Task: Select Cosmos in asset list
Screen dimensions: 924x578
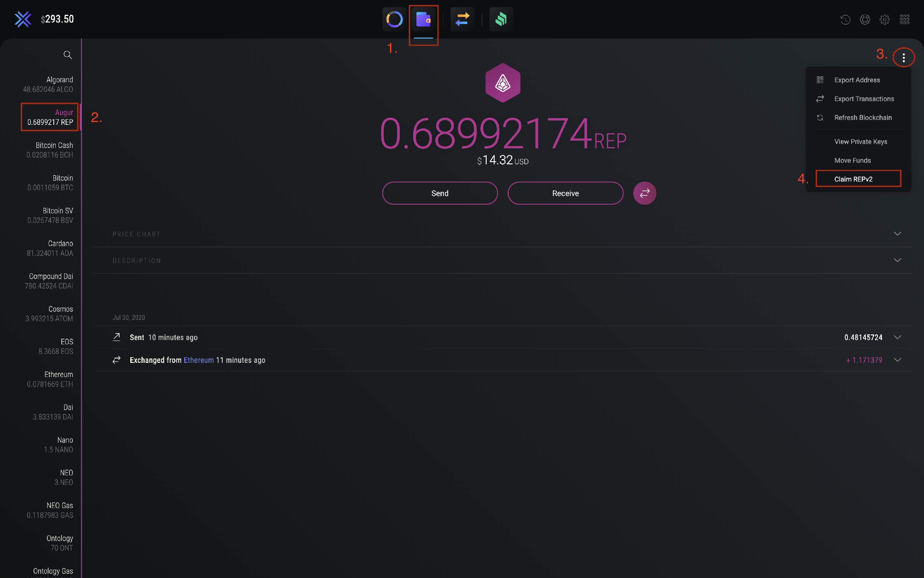Action: 49,314
